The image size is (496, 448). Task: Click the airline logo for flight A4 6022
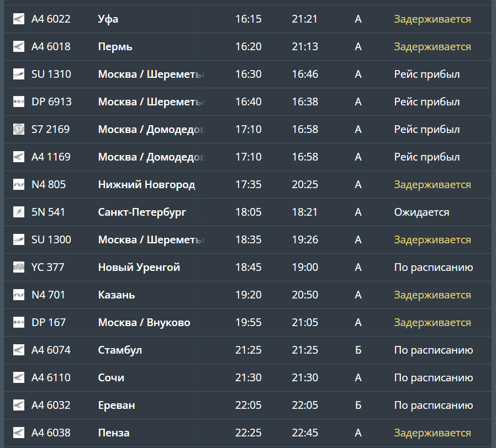19,19
